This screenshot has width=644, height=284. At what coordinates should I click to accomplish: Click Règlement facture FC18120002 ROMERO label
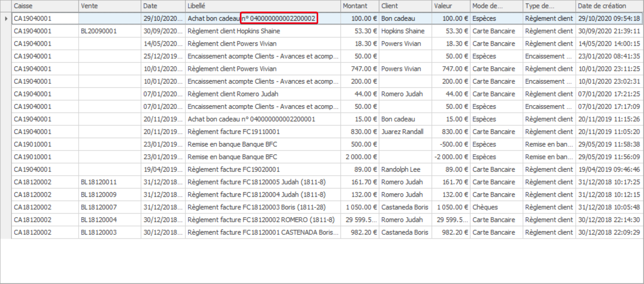(261, 220)
